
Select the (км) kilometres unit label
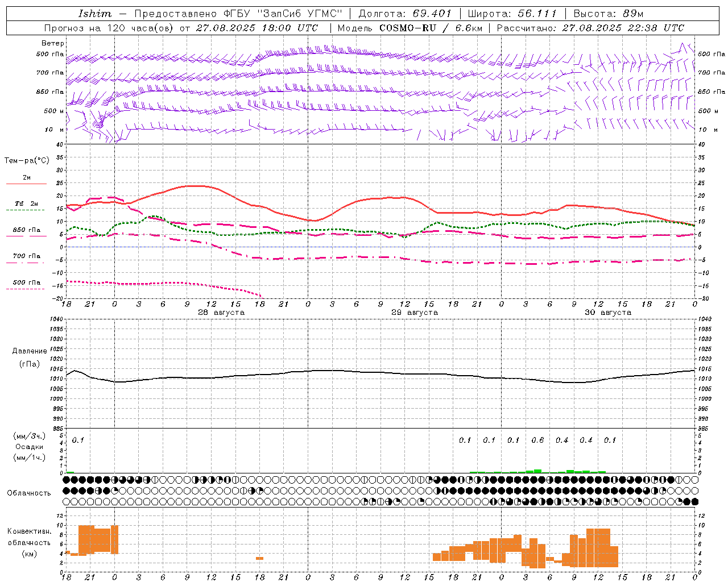pyautogui.click(x=30, y=553)
